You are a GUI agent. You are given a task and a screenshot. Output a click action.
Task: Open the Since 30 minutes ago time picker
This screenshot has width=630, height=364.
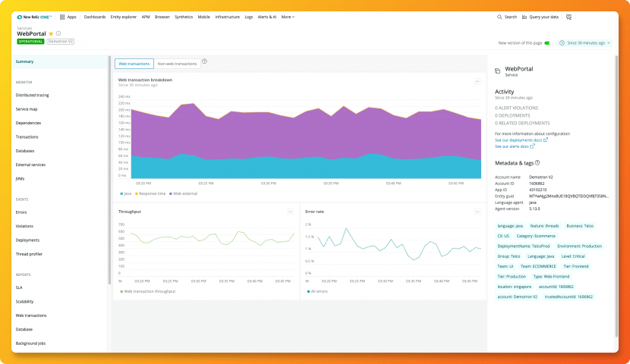[585, 43]
